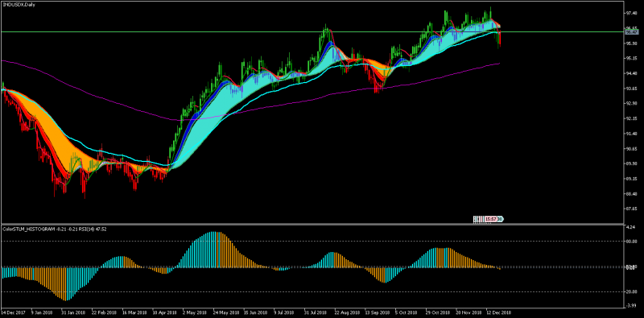Image resolution: width=644 pixels, height=318 pixels.
Task: Click the 80.00 dotted level line
Action: point(312,242)
